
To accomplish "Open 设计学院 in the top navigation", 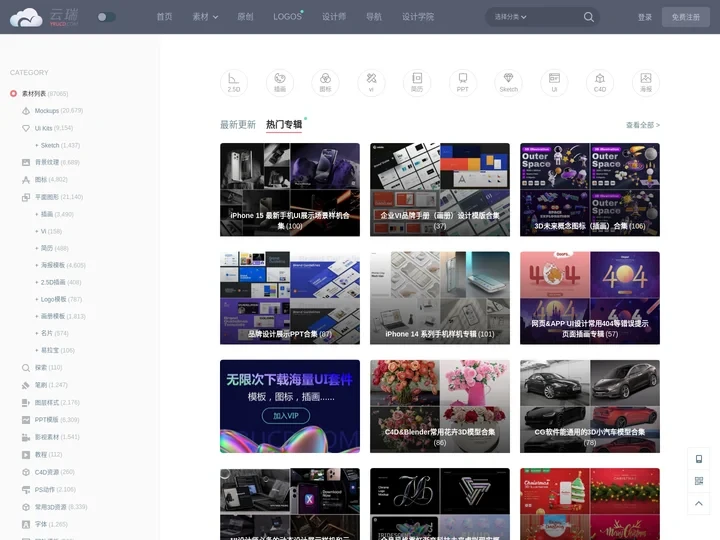I will pyautogui.click(x=418, y=17).
